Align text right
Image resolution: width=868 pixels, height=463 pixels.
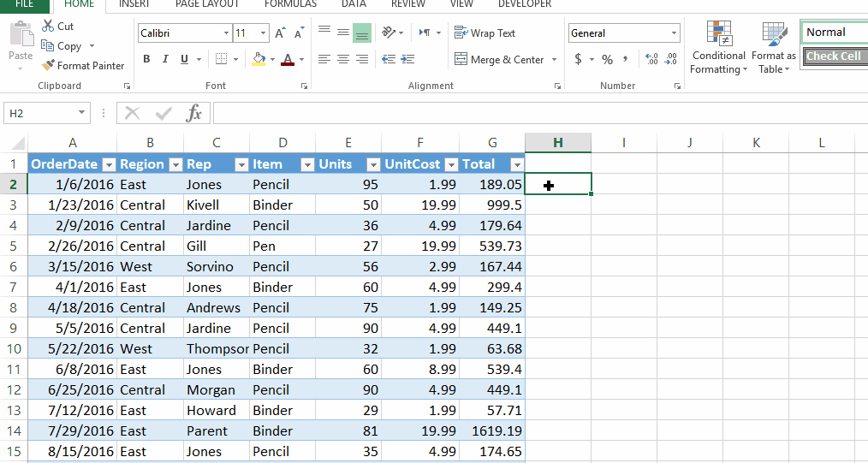tap(362, 59)
